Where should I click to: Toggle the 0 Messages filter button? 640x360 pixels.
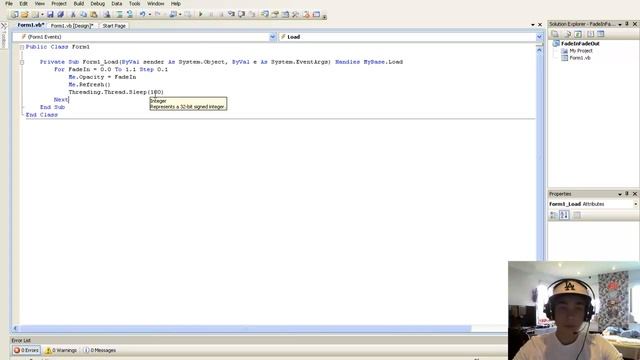coord(100,350)
